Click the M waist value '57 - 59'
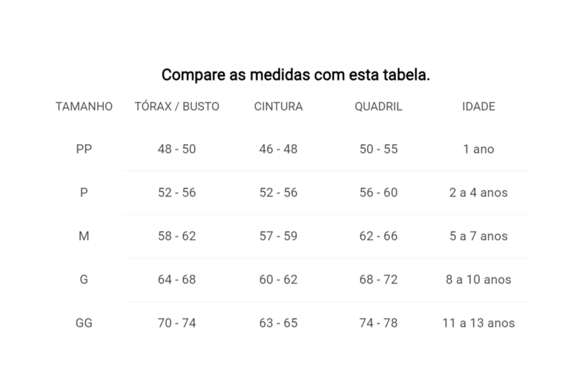586x392 pixels. 278,236
